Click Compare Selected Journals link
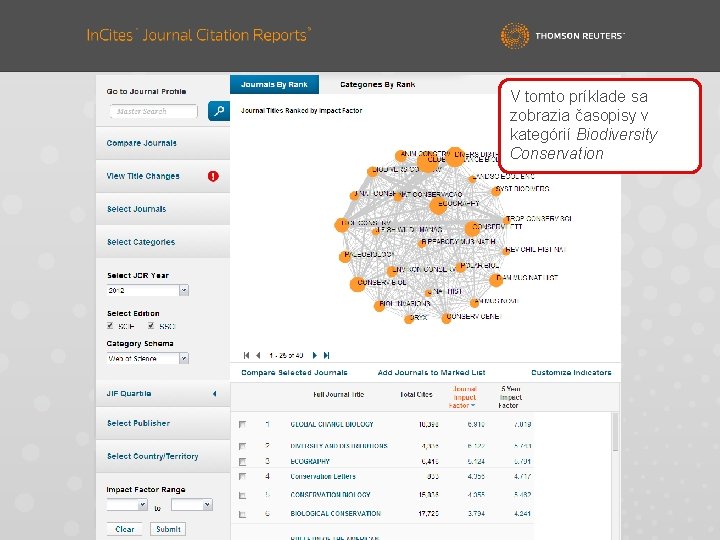Screen dimensions: 720x540 [x=294, y=372]
